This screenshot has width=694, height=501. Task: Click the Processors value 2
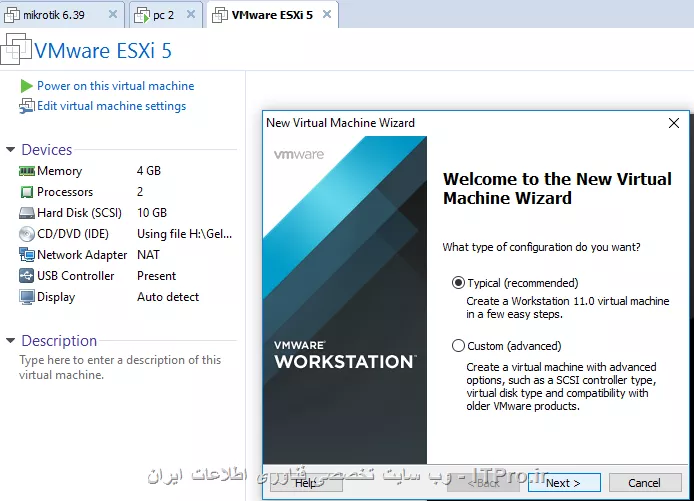[x=140, y=192]
